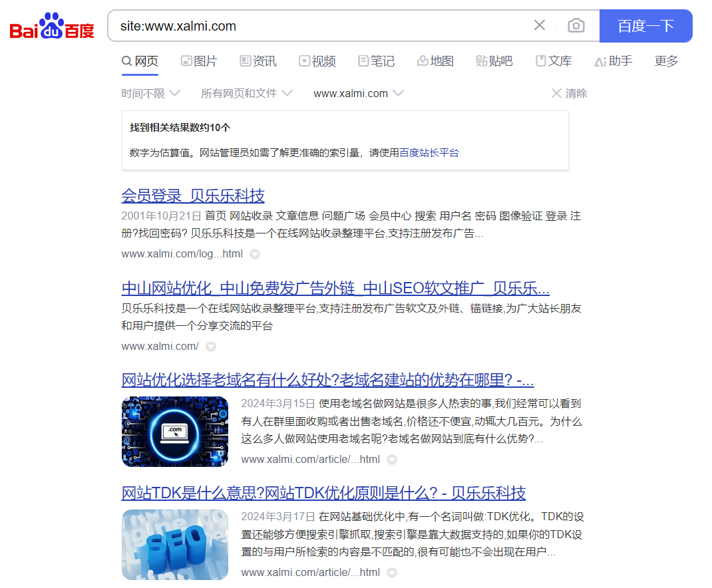Expand the arrow icon beside www.xalmi.com/log...html
The height and width of the screenshot is (588, 712).
tap(256, 254)
